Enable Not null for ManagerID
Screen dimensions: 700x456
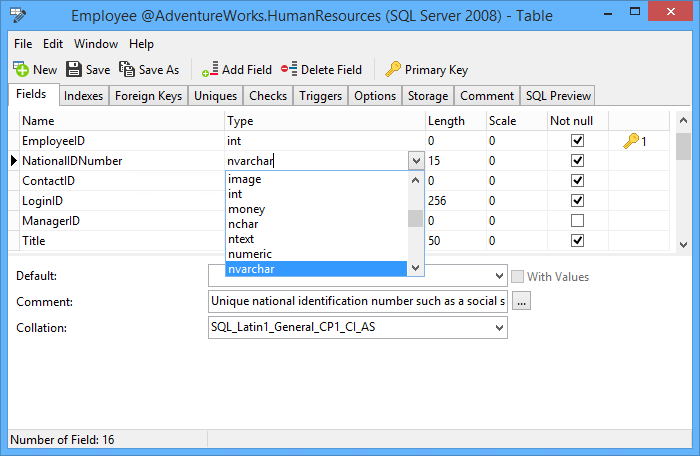tap(577, 221)
